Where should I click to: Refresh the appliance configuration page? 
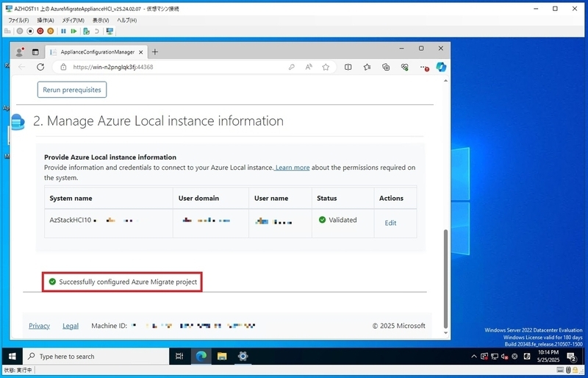[x=40, y=67]
